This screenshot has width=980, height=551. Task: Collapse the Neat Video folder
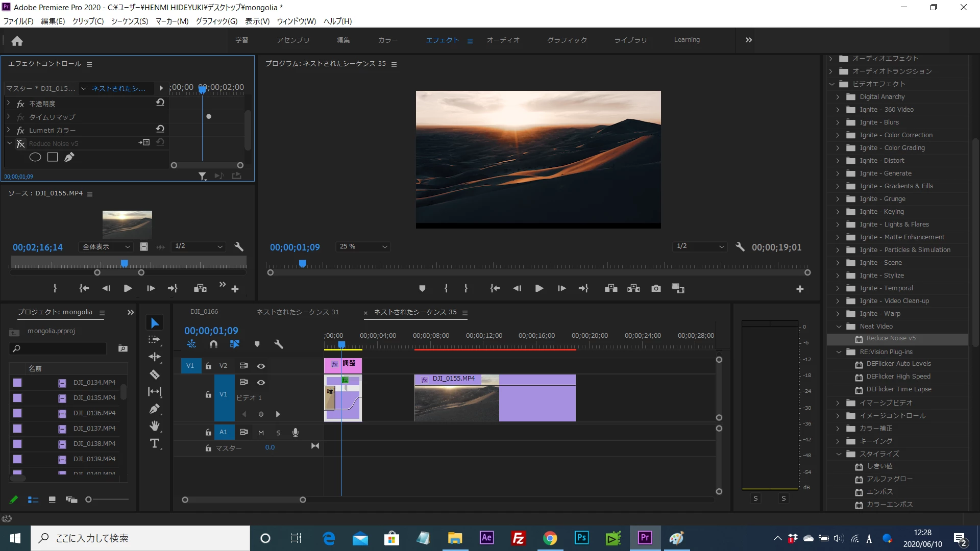coord(839,327)
